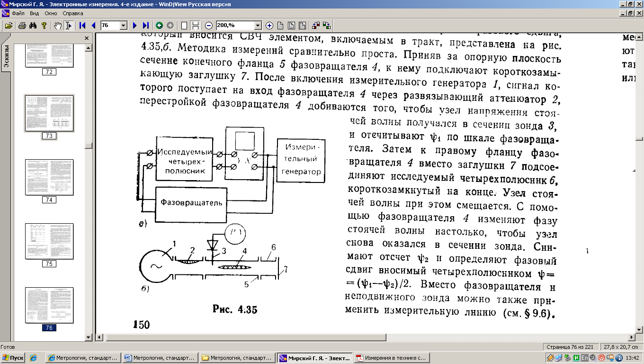Click the document scroll-left arrow
This screenshot has width=644, height=364.
[x=99, y=337]
